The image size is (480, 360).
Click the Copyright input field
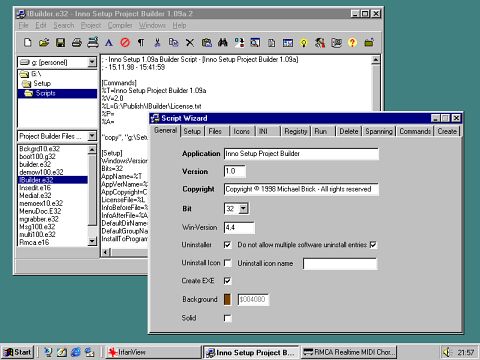301,189
